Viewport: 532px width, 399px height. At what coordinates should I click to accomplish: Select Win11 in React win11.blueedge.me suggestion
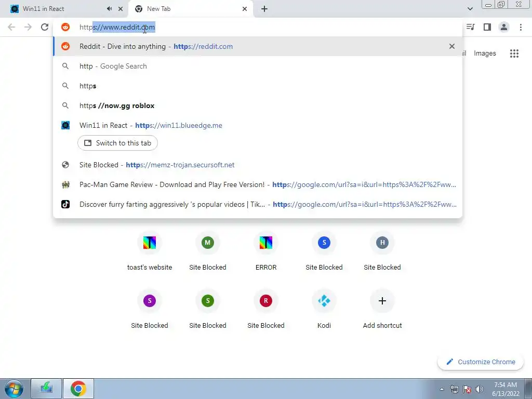click(x=258, y=125)
